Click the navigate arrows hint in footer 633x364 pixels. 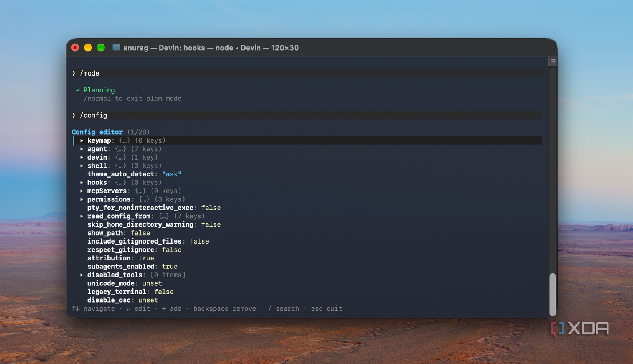pos(93,309)
